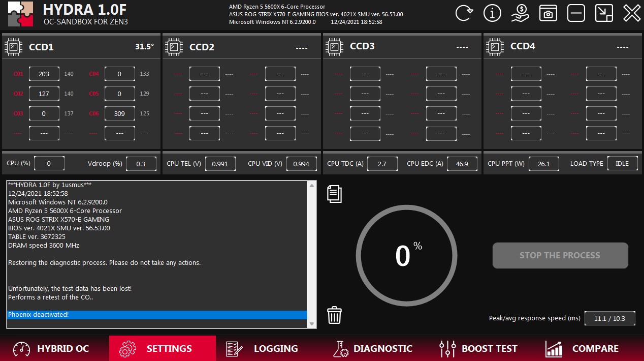Click the CPU (%) value field
This screenshot has height=361, width=644.
pyautogui.click(x=49, y=163)
